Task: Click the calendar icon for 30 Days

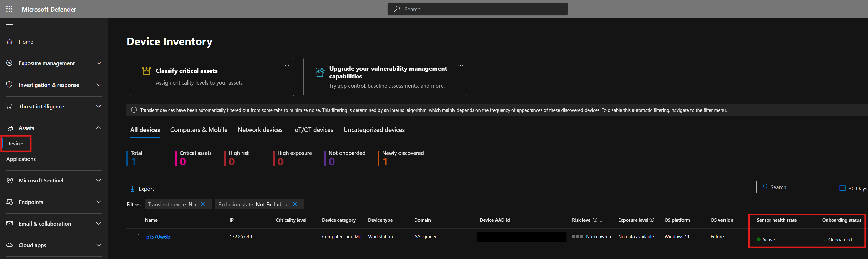Action: pyautogui.click(x=842, y=188)
